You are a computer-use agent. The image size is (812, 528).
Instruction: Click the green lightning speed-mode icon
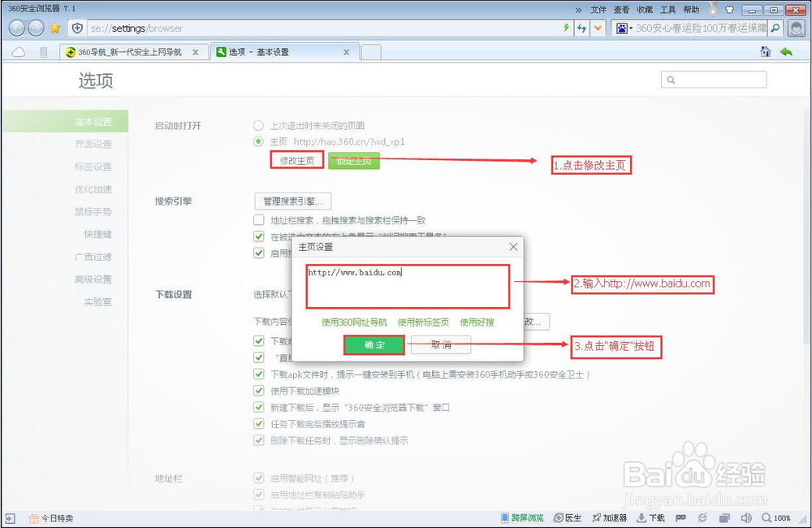(567, 28)
